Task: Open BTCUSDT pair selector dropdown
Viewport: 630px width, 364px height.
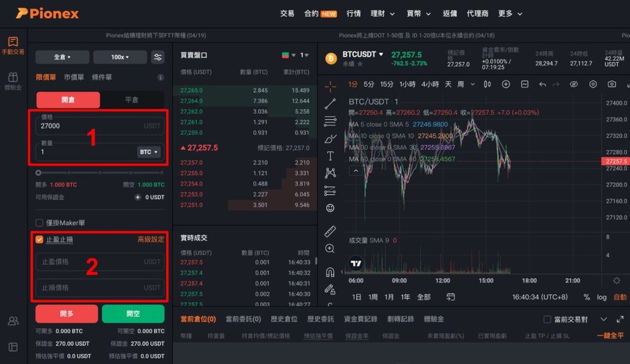Action: 364,54
